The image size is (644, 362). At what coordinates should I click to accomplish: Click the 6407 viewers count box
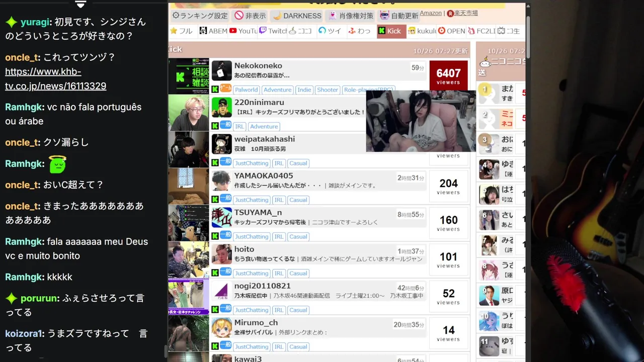(448, 76)
